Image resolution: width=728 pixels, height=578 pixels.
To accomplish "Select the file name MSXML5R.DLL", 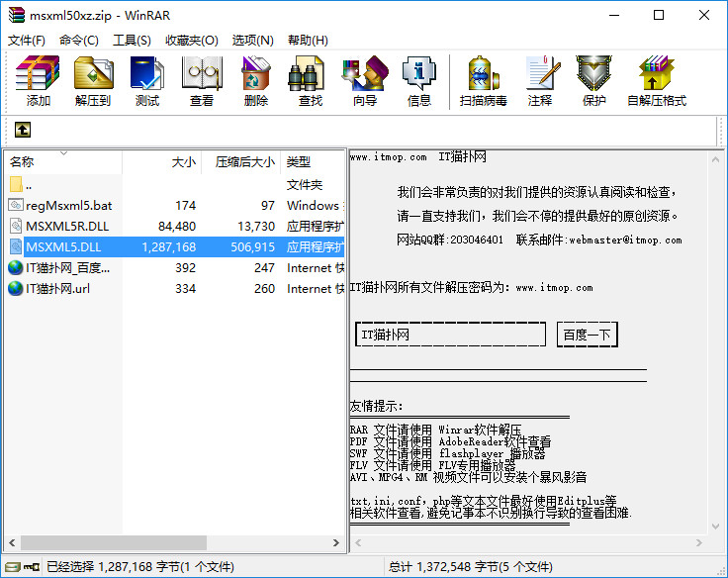I will click(x=67, y=227).
